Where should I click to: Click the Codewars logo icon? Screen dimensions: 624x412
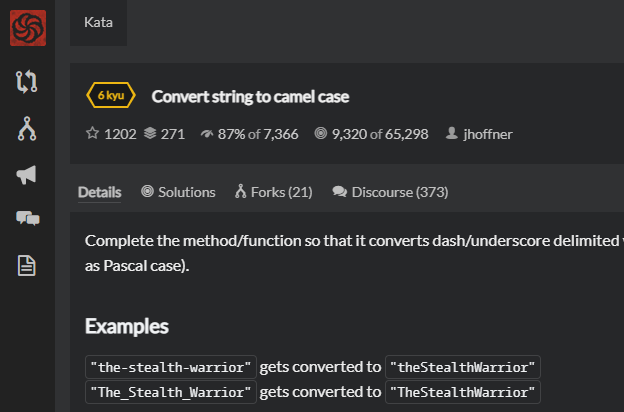click(x=27, y=27)
